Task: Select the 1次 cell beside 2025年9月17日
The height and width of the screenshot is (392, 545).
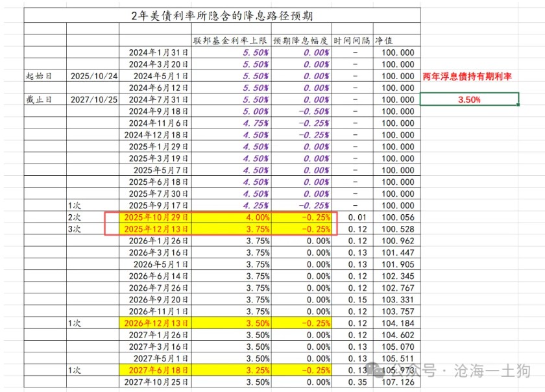Action: click(x=93, y=206)
